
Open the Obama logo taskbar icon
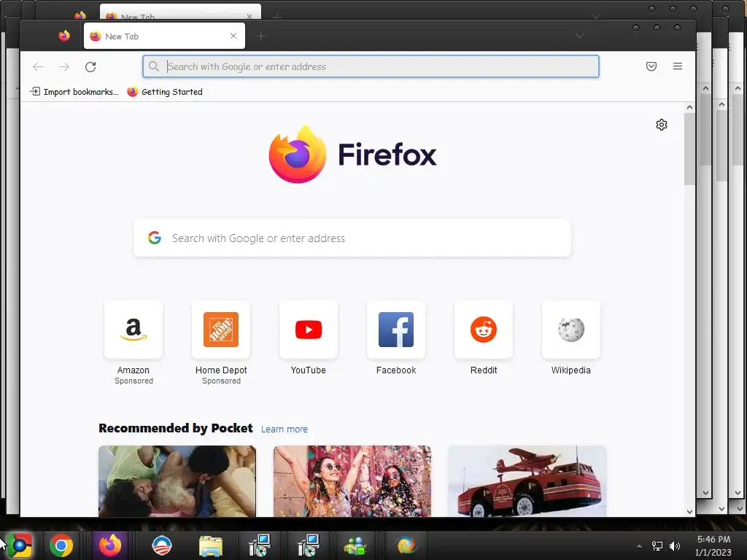click(161, 545)
